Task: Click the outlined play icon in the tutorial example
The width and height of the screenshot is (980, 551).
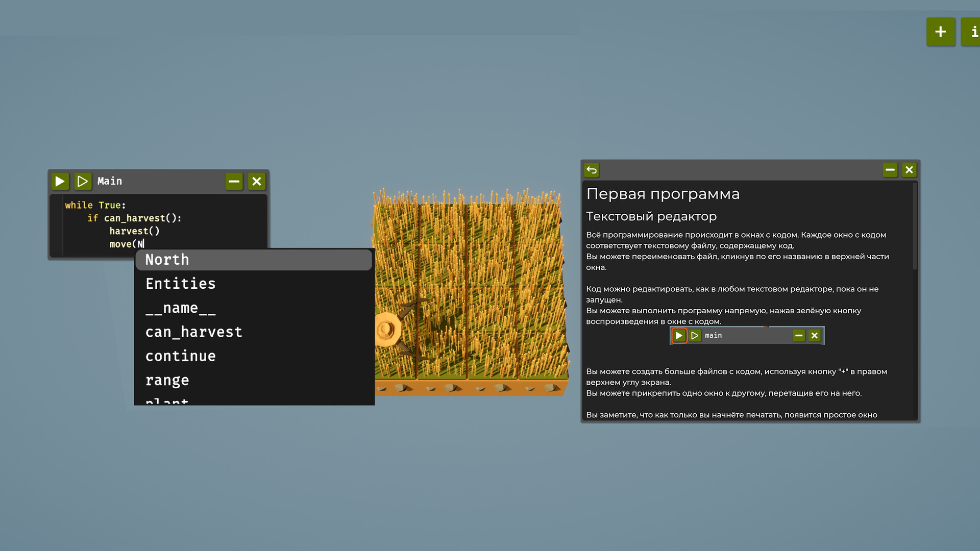Action: click(695, 335)
